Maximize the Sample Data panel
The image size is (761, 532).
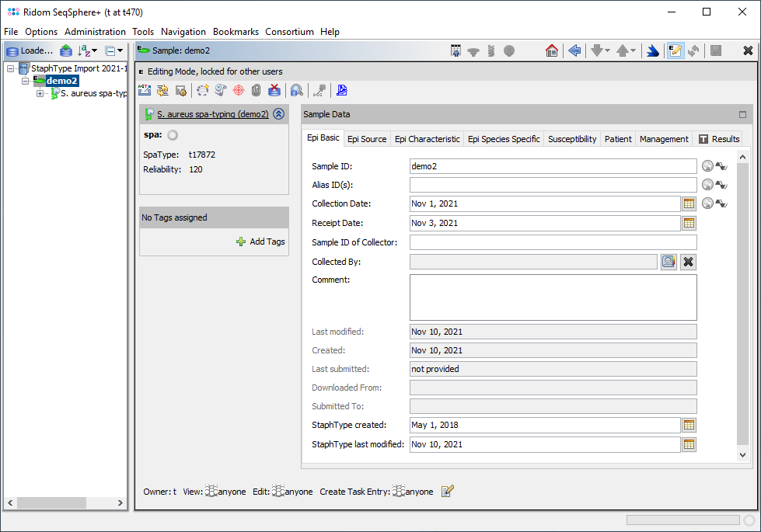[742, 114]
